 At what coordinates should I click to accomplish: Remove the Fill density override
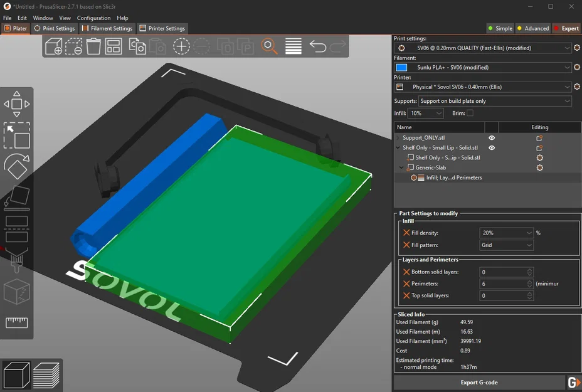[406, 233]
